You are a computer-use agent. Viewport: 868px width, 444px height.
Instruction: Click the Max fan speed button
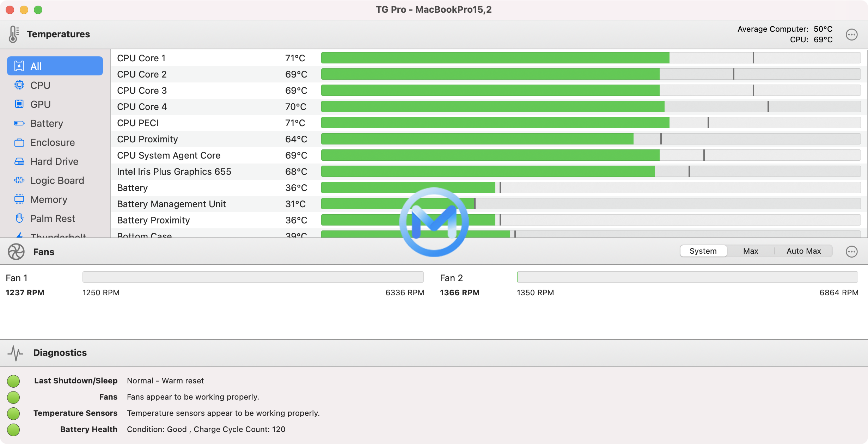pos(750,251)
